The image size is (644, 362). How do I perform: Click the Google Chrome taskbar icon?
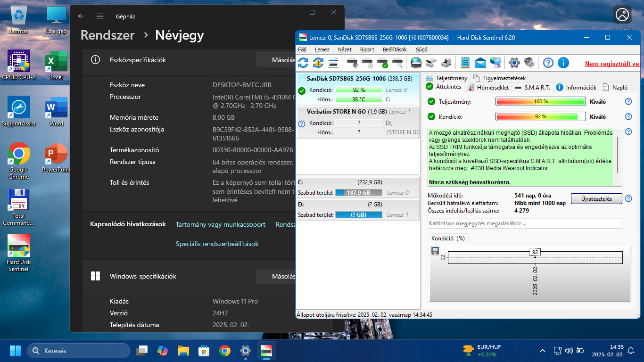(225, 351)
